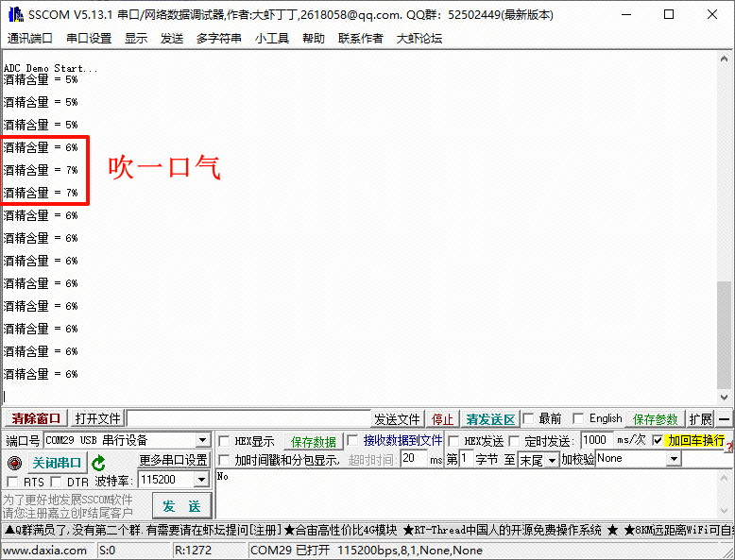Viewport: 735px width, 560px height.
Task: Open the 串口设置 menu
Action: [89, 38]
